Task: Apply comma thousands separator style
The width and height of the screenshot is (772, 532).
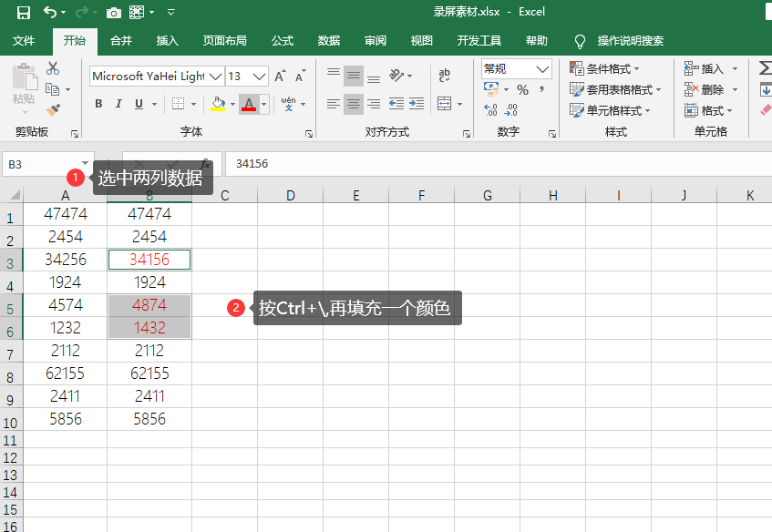Action: point(542,89)
